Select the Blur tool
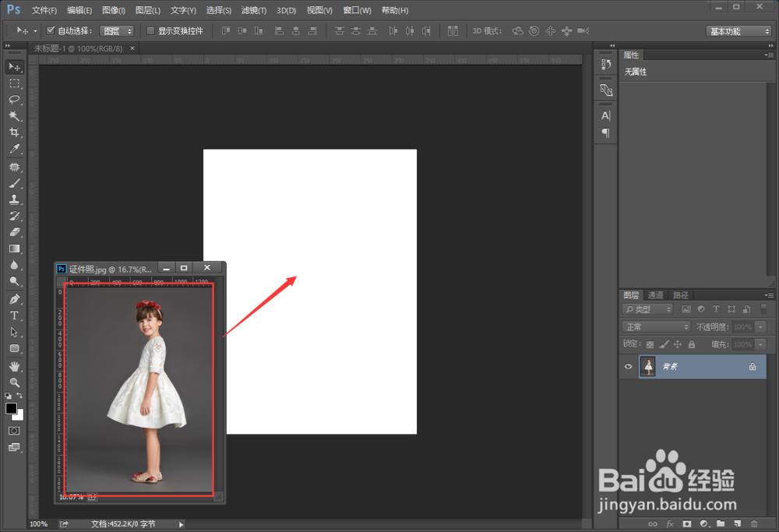 [x=14, y=266]
